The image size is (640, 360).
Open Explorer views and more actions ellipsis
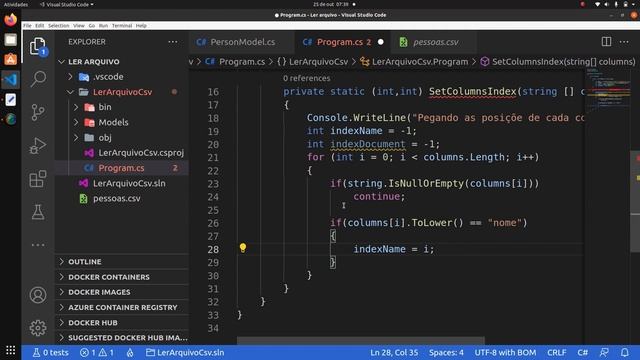pos(173,42)
